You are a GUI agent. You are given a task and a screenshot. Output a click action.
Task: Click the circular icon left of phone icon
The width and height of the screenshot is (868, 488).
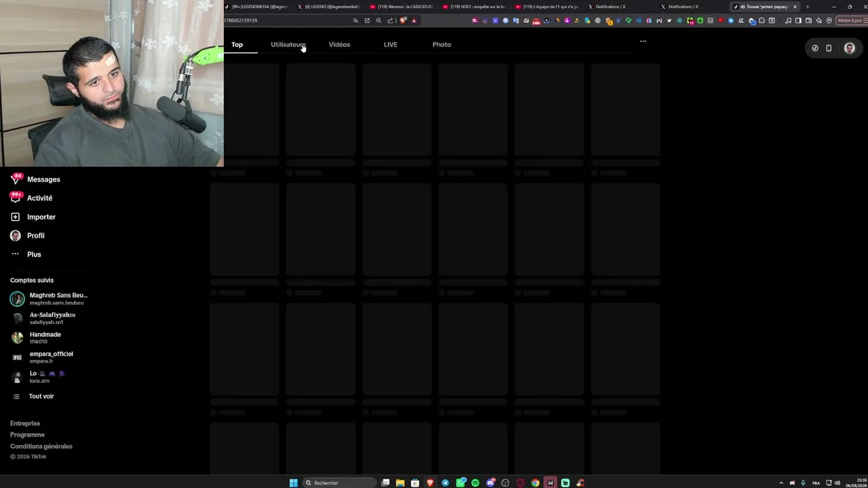pyautogui.click(x=815, y=48)
